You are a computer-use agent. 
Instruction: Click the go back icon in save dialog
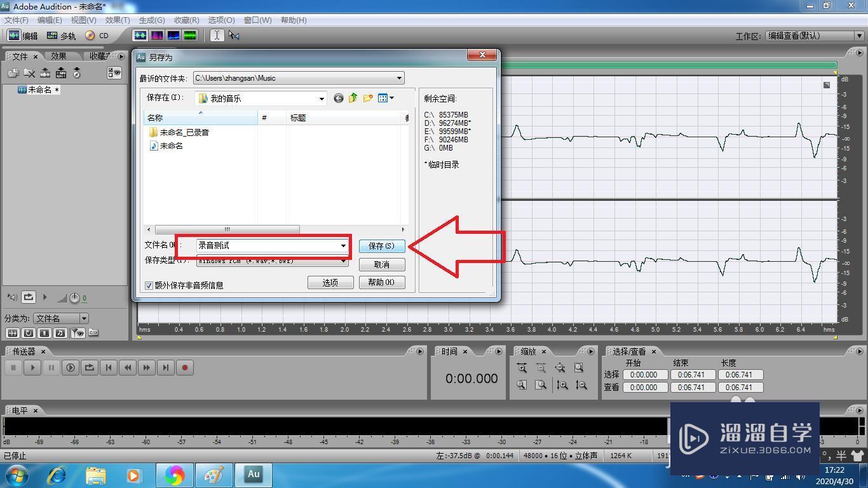tap(338, 98)
